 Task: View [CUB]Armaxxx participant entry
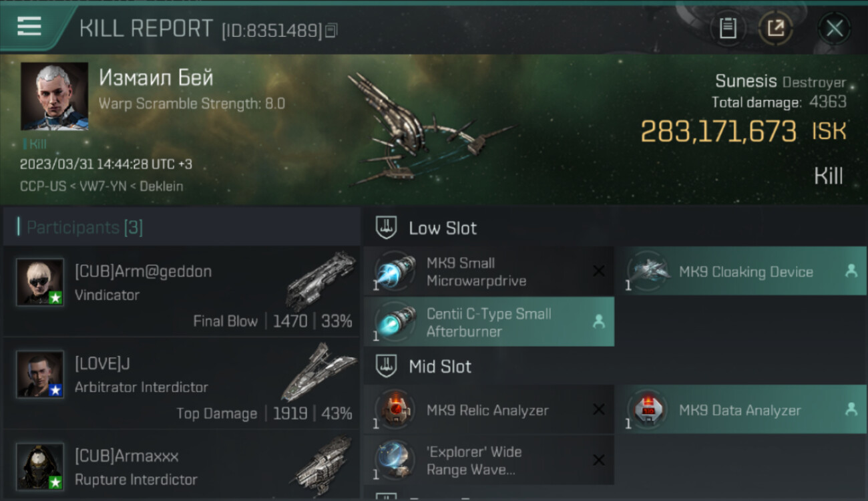[182, 466]
